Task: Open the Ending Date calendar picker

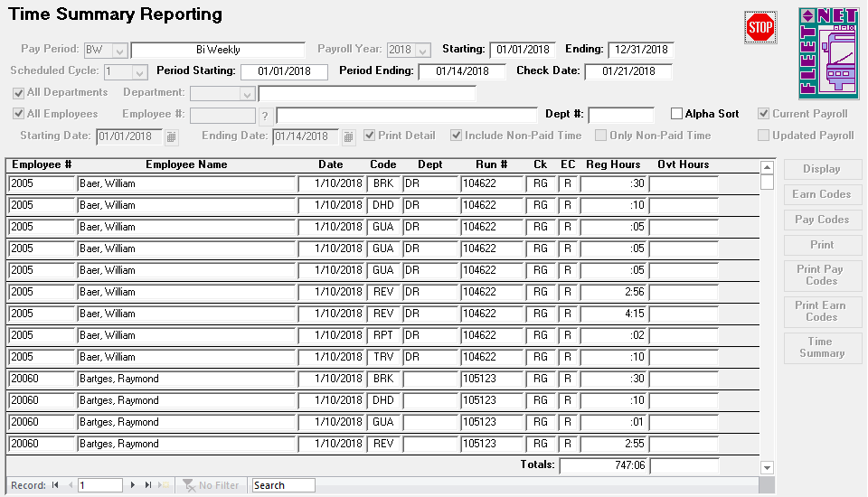Action: [x=348, y=136]
